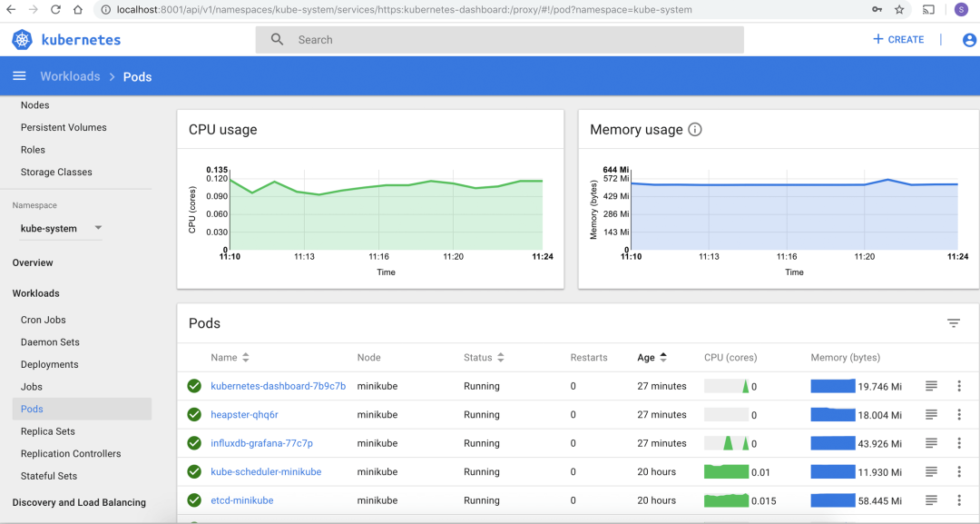This screenshot has width=980, height=524.
Task: Go to Overview in sidebar
Action: (33, 262)
